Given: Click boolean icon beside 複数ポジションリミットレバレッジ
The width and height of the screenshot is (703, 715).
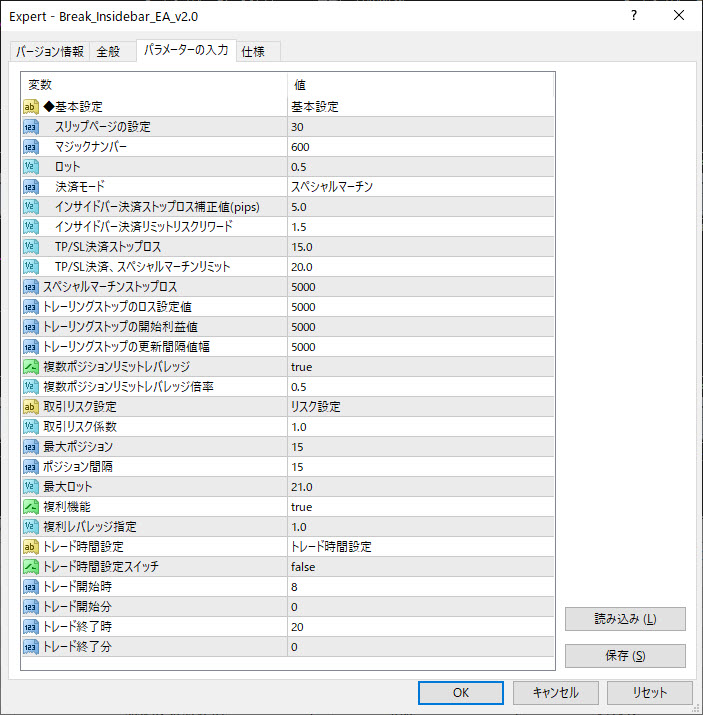Looking at the screenshot, I should point(31,367).
